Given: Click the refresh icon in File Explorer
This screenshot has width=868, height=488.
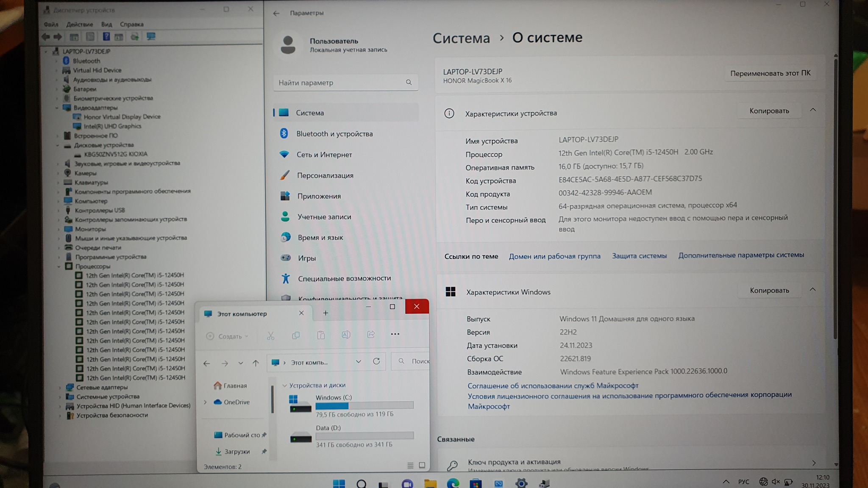Looking at the screenshot, I should pos(376,361).
